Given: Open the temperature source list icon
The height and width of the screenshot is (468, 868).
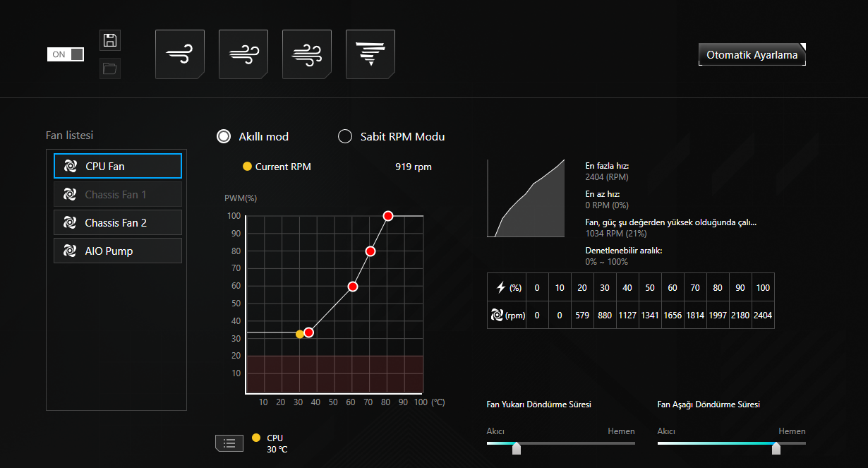Looking at the screenshot, I should 229,443.
